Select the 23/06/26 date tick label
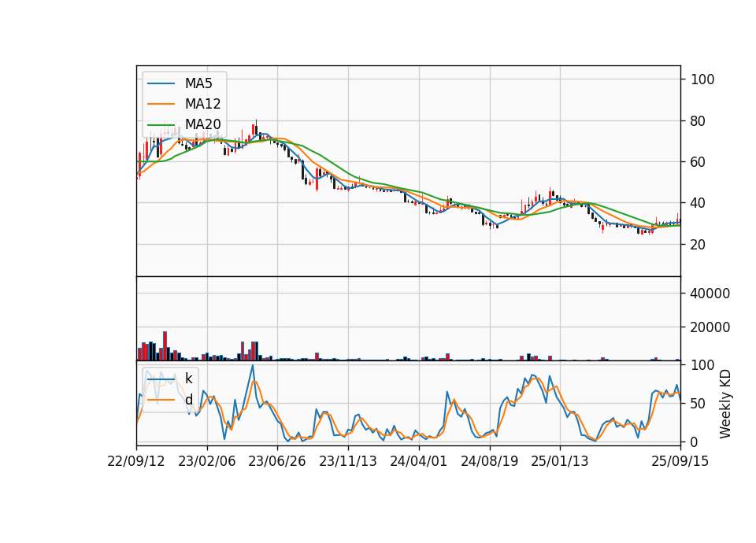756x543 pixels. [276, 461]
